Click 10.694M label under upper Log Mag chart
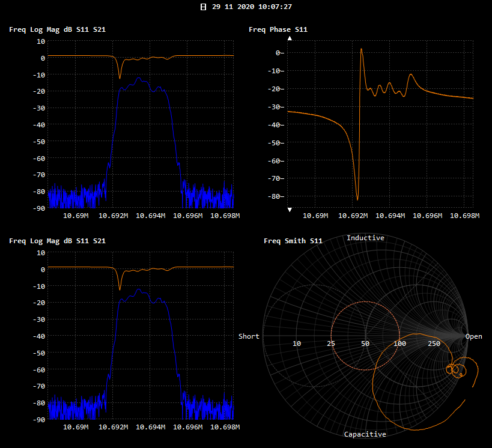 [x=150, y=216]
